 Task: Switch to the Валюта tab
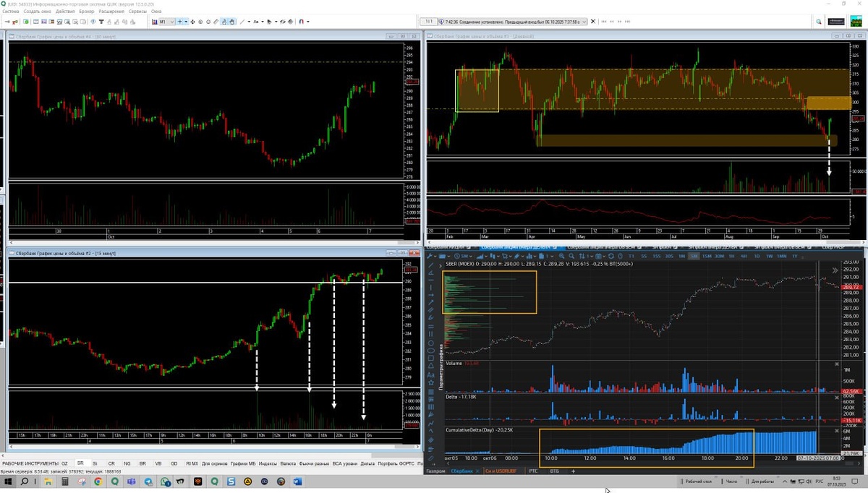tap(288, 463)
